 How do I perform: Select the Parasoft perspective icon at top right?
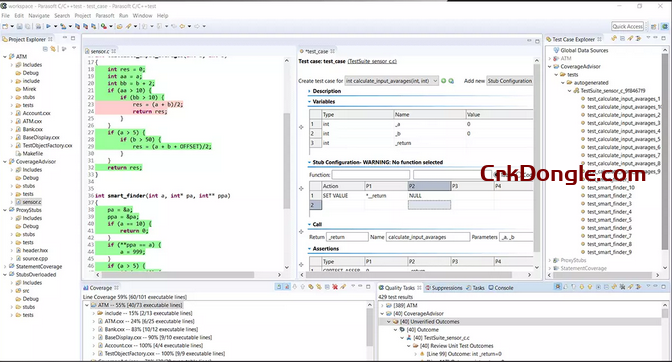(664, 27)
